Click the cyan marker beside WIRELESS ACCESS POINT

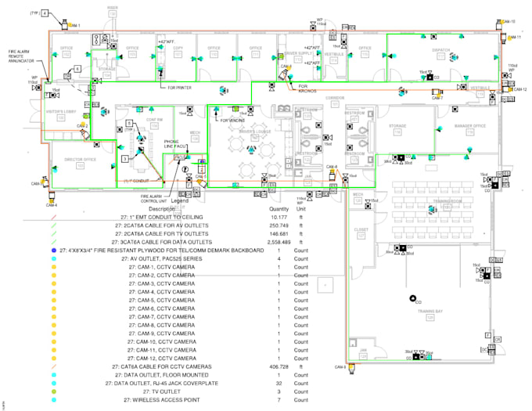(54, 400)
